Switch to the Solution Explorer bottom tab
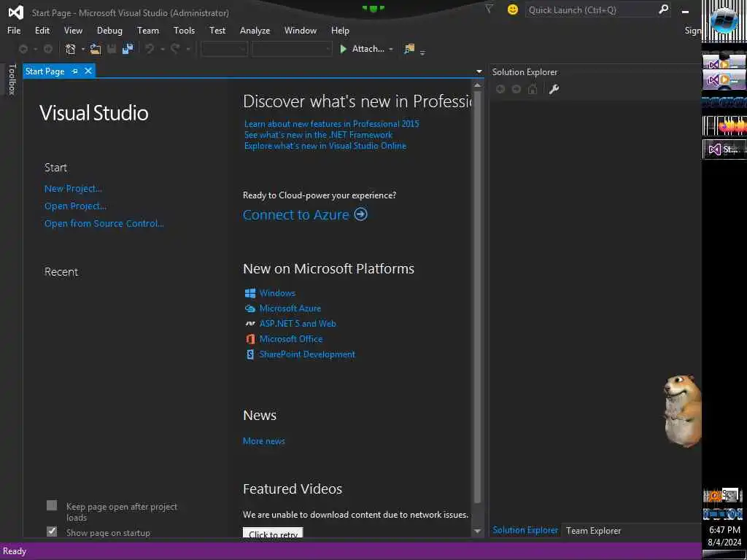The height and width of the screenshot is (560, 747). [525, 530]
